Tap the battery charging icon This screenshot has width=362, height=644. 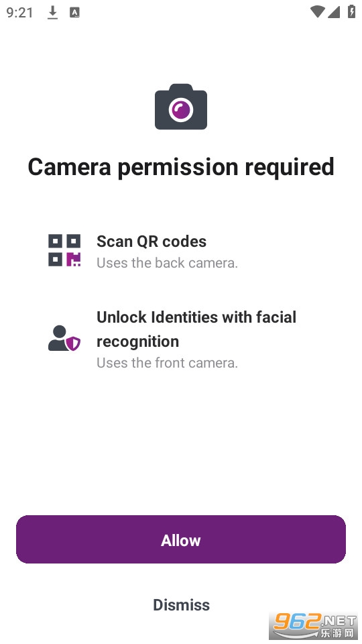(x=351, y=11)
